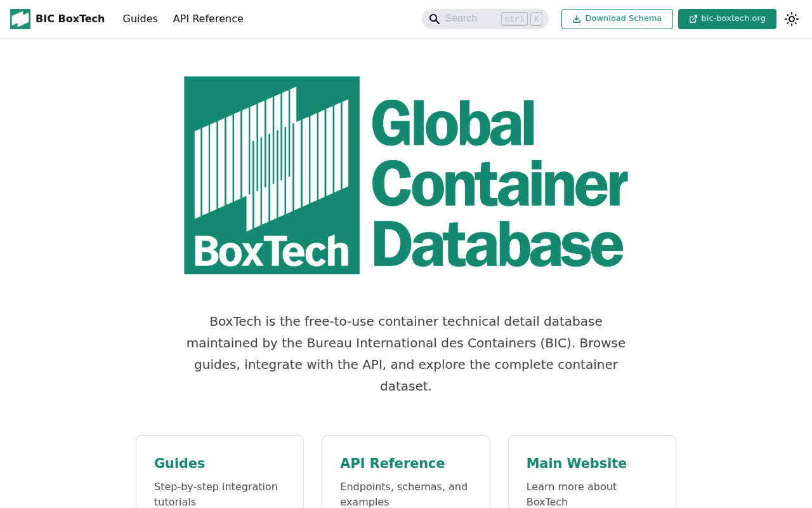812x508 pixels.
Task: Open the API Reference card
Action: pyautogui.click(x=406, y=472)
